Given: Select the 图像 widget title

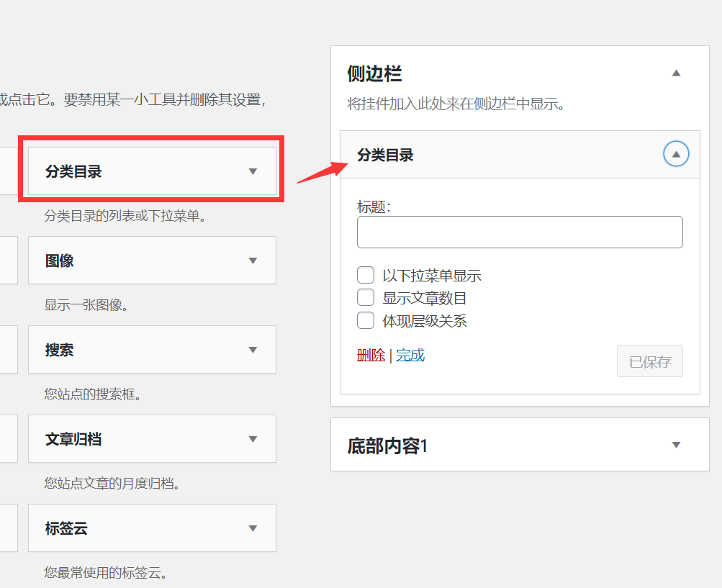Looking at the screenshot, I should 60,261.
